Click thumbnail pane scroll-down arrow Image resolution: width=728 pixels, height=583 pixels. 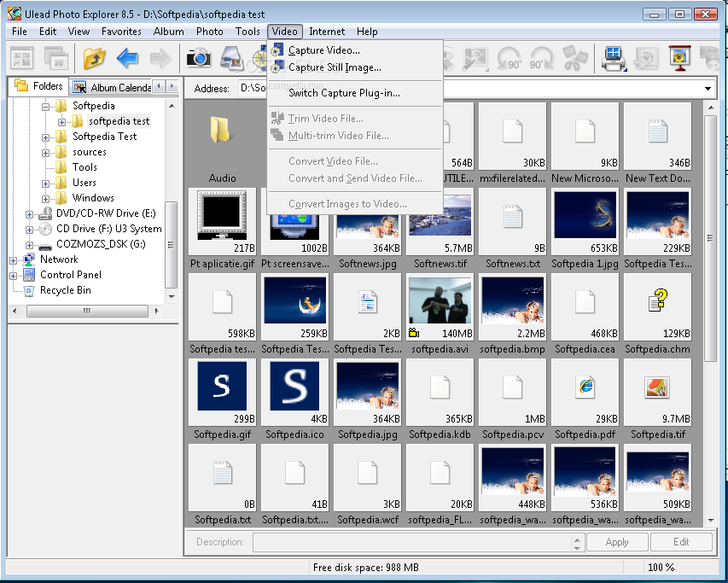pos(710,521)
